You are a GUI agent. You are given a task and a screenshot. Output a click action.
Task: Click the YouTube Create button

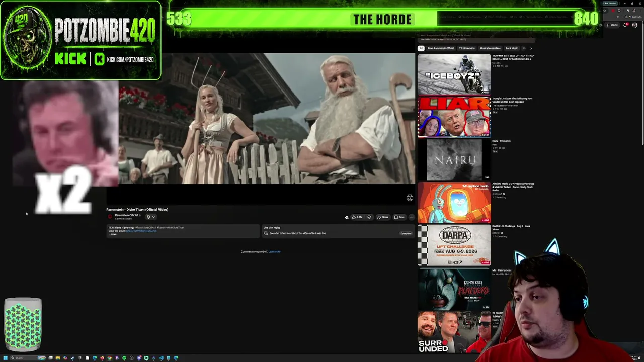pyautogui.click(x=612, y=25)
